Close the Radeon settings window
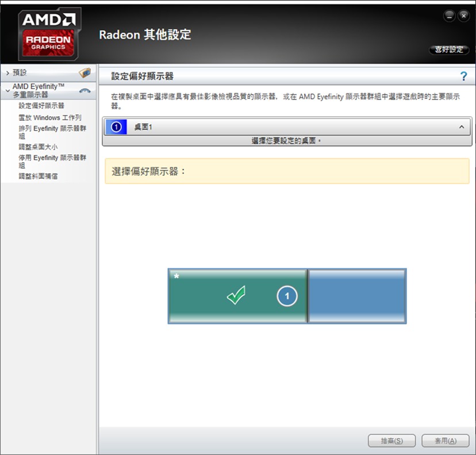The height and width of the screenshot is (455, 476). 463,16
